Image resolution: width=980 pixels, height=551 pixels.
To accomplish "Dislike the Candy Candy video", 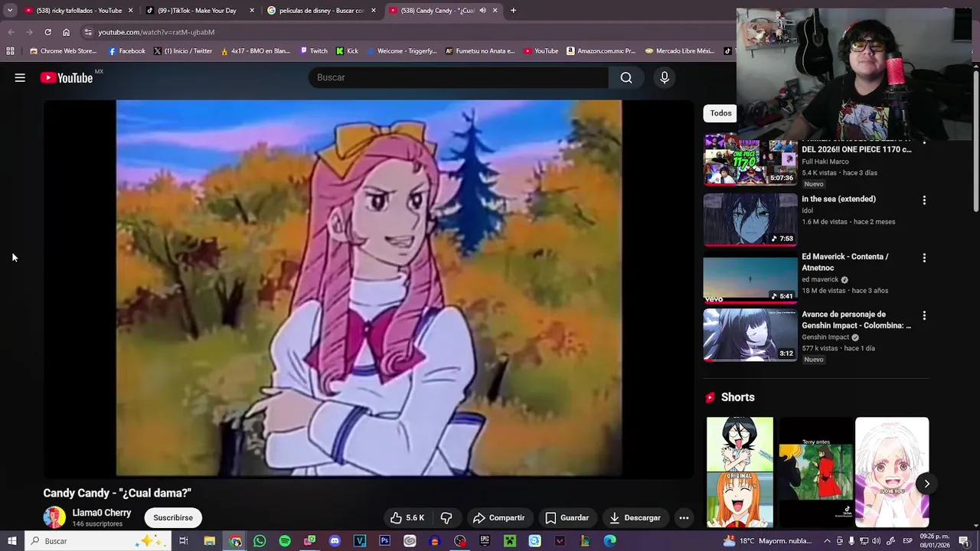I will coord(446,518).
